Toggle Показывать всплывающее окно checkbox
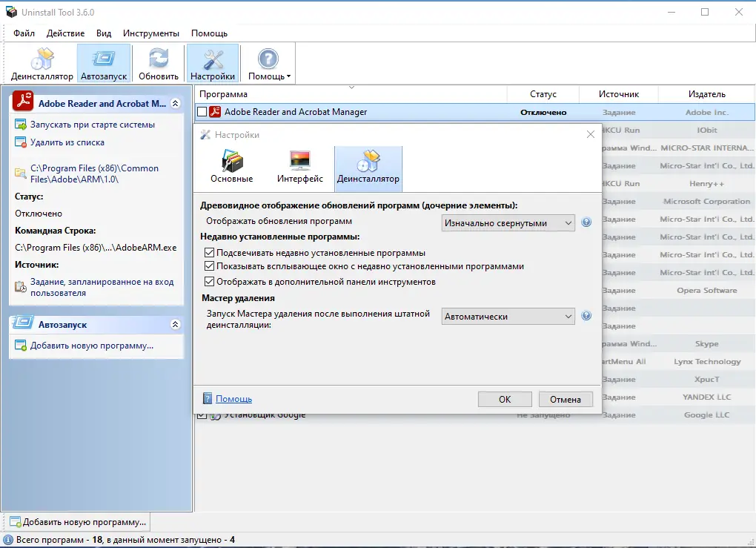This screenshot has height=548, width=756. tap(209, 265)
